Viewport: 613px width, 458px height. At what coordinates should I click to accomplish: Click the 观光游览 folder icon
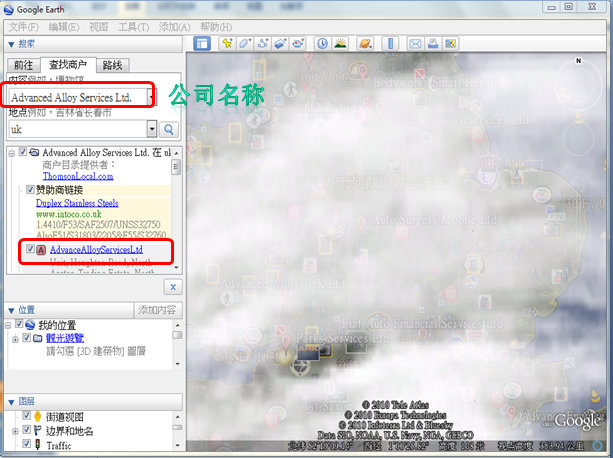(38, 338)
